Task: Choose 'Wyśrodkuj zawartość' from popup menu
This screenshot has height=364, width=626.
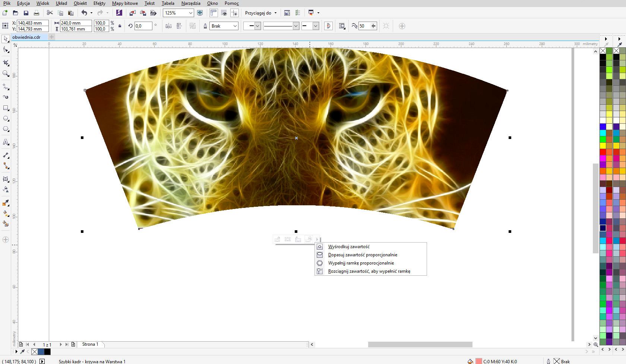Action: [x=348, y=247]
